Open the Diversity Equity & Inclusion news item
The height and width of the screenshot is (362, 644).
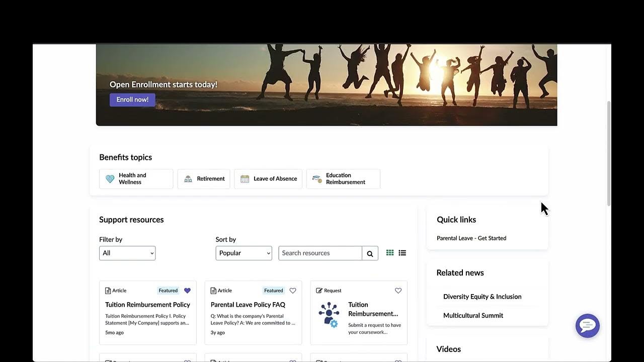[x=482, y=297]
